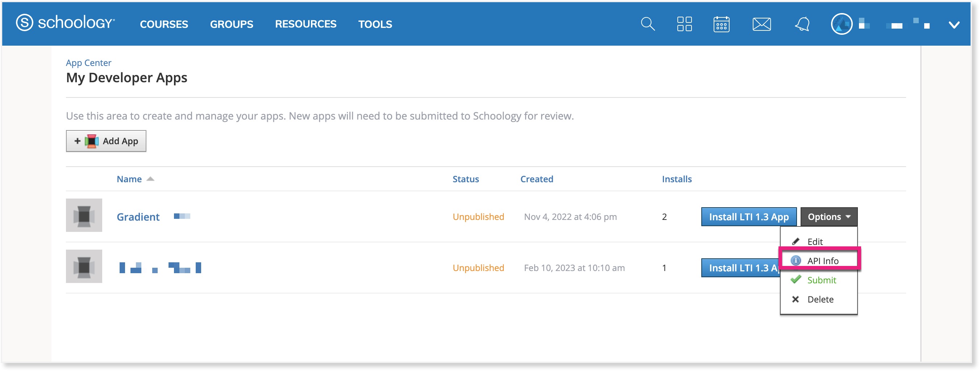Open the COURSES menu

pyautogui.click(x=164, y=24)
